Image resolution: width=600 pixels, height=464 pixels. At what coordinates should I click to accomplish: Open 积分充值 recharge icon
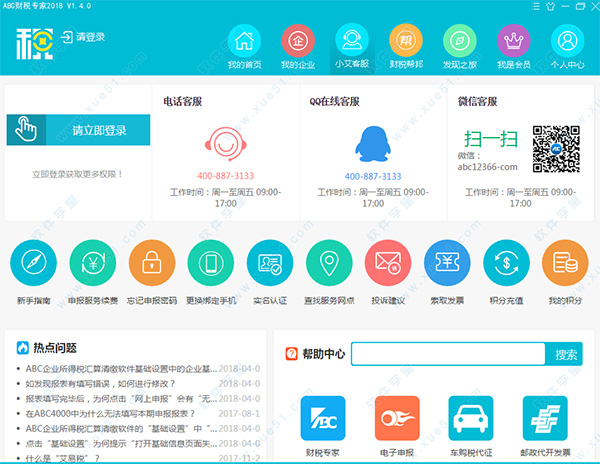(506, 263)
